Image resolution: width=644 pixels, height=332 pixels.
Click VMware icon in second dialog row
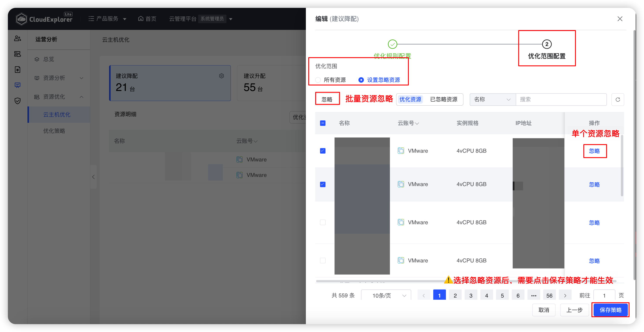[x=401, y=184]
